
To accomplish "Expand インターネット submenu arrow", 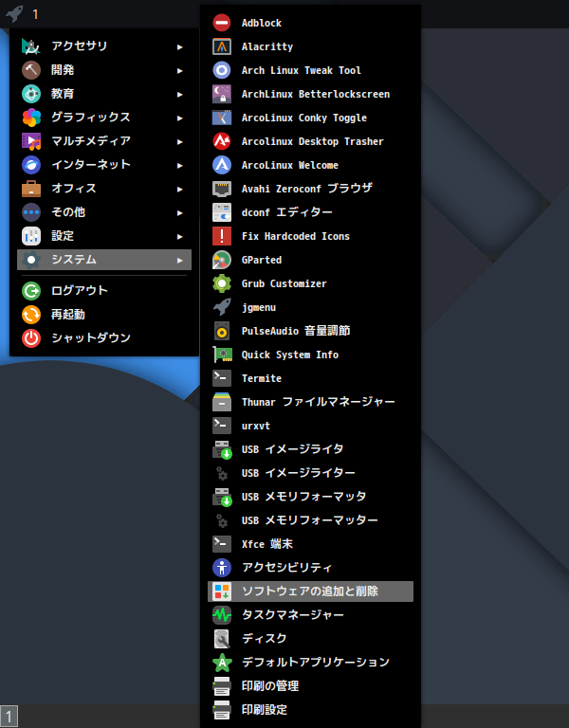I will click(180, 165).
